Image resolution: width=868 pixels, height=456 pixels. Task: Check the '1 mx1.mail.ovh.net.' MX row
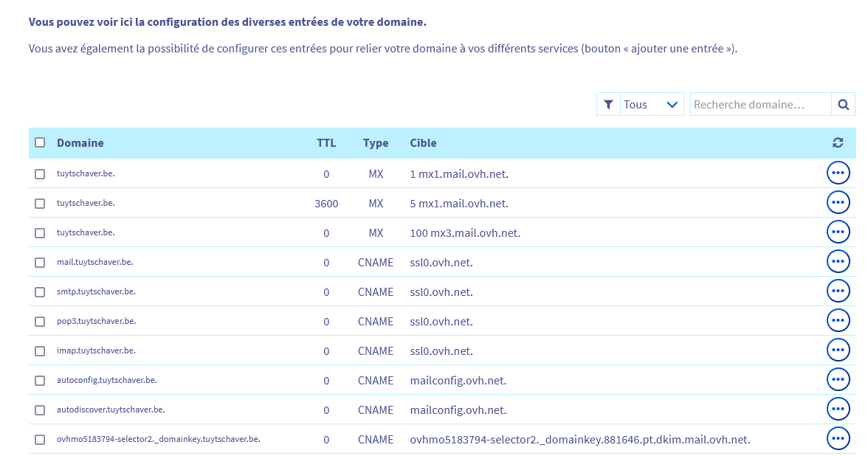40,174
